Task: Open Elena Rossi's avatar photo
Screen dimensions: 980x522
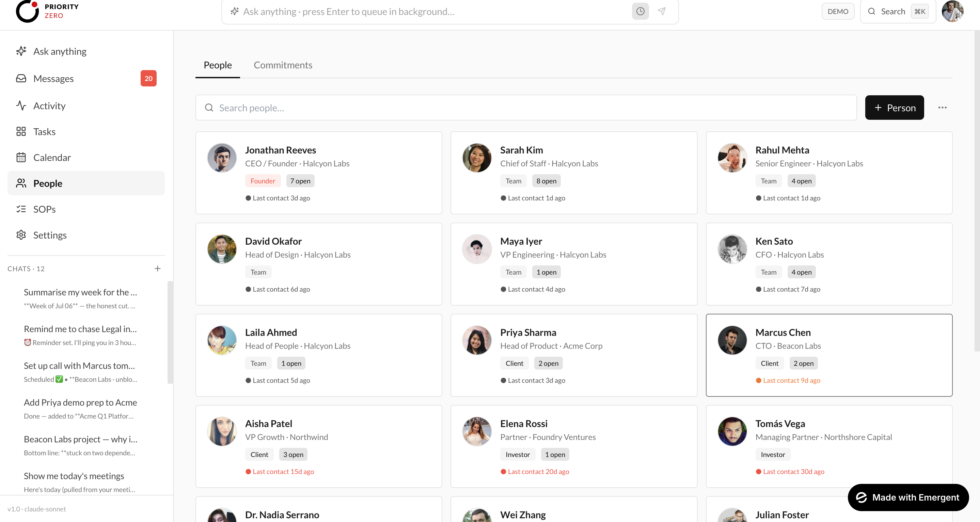Action: 477,431
